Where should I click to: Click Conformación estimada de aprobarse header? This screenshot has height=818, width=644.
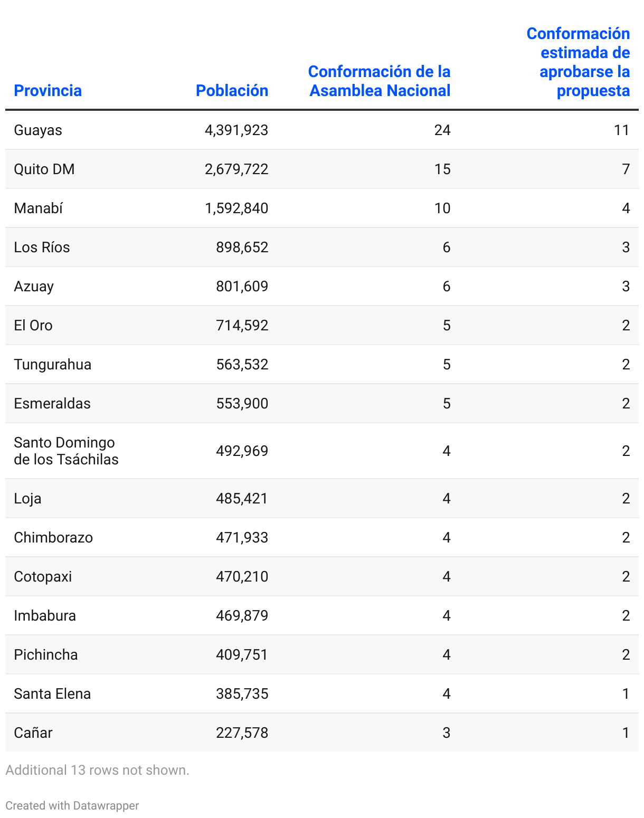pyautogui.click(x=578, y=62)
